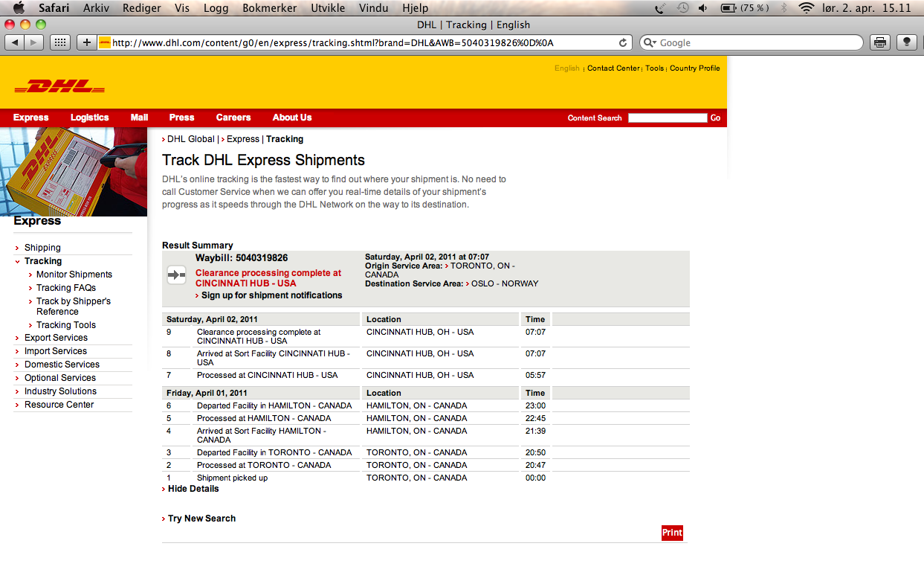Expand Export Services in the sidebar

[56, 338]
